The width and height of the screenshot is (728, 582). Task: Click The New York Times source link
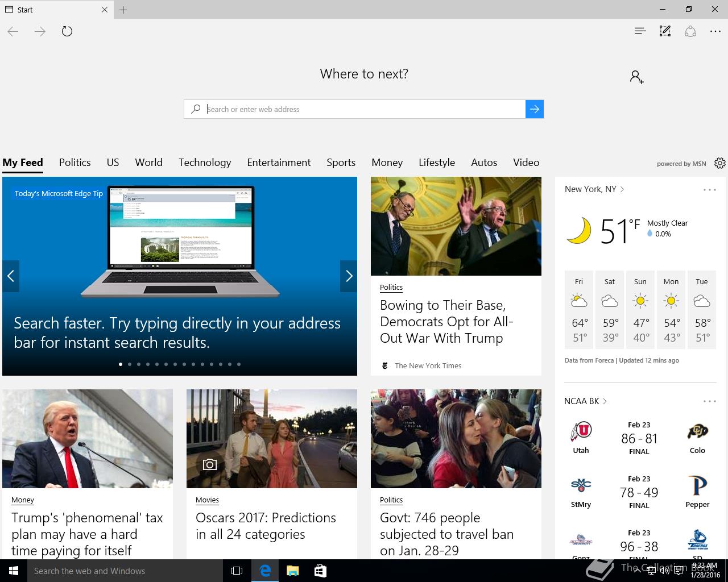click(428, 365)
